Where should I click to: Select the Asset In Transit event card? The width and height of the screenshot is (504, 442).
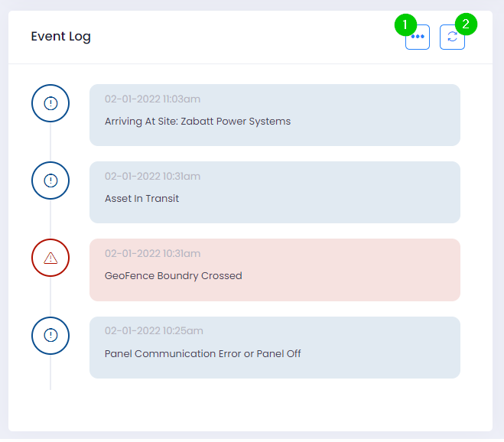pos(275,192)
